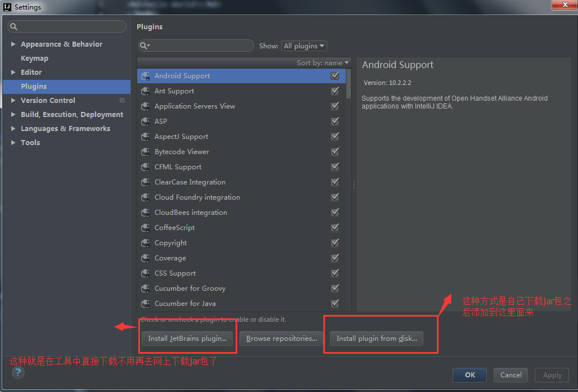Image resolution: width=578 pixels, height=392 pixels.
Task: Disable the Android Support plugin checkbox
Action: (335, 75)
